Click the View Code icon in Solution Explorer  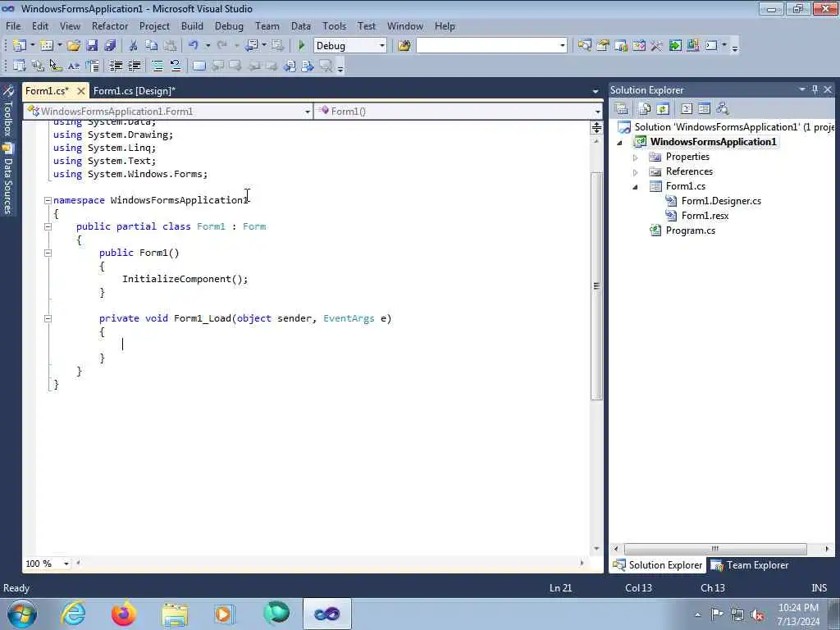coord(687,109)
